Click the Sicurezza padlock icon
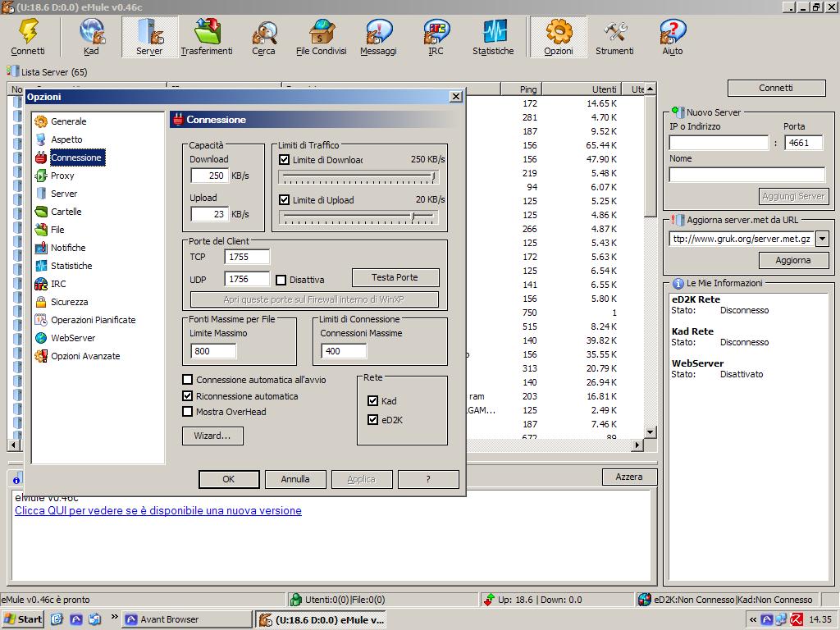Image resolution: width=840 pixels, height=630 pixels. [x=41, y=302]
